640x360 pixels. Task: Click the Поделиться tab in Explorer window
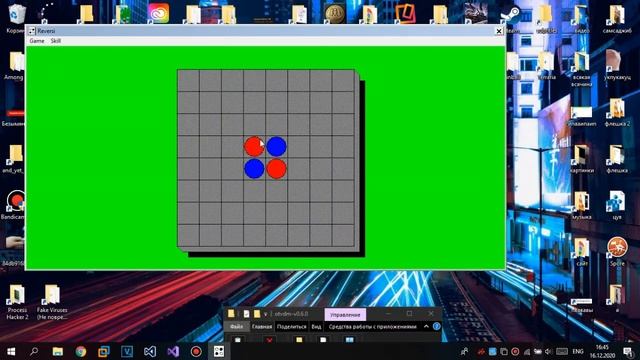[291, 327]
